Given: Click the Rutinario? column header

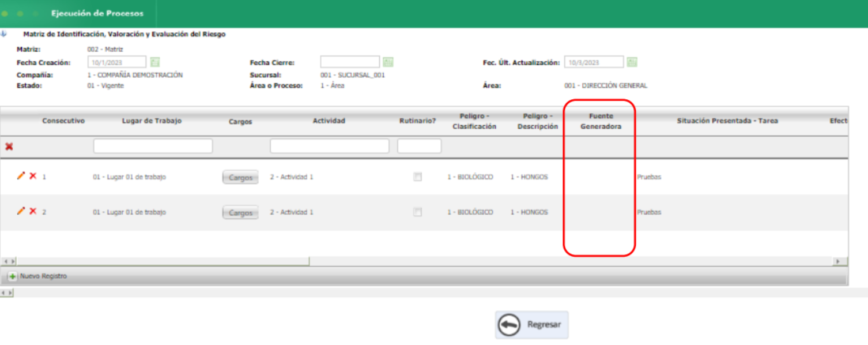Looking at the screenshot, I should coord(418,121).
